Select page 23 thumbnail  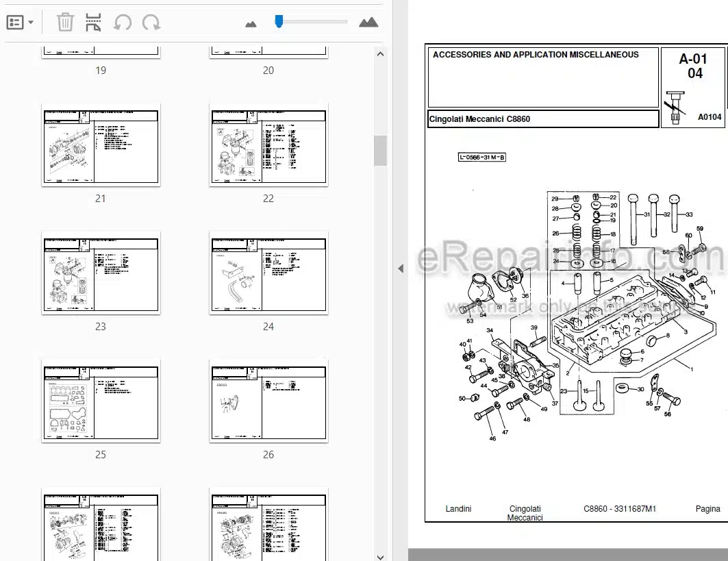[101, 273]
